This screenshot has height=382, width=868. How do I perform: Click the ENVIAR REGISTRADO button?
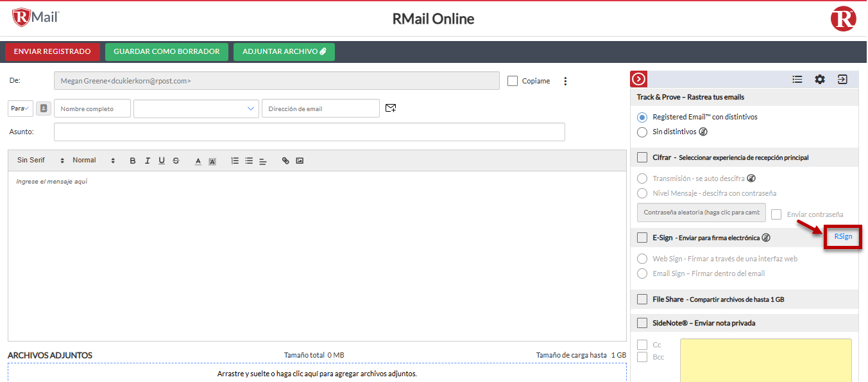(52, 51)
